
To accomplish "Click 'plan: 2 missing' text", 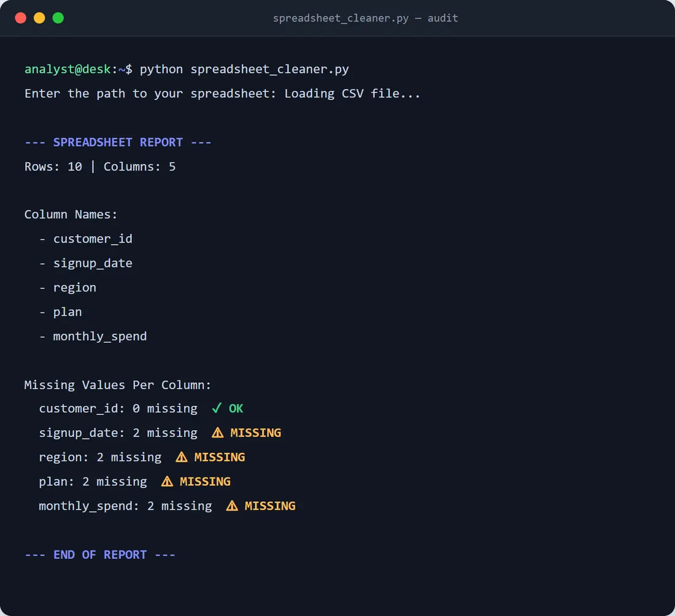I will (x=93, y=481).
